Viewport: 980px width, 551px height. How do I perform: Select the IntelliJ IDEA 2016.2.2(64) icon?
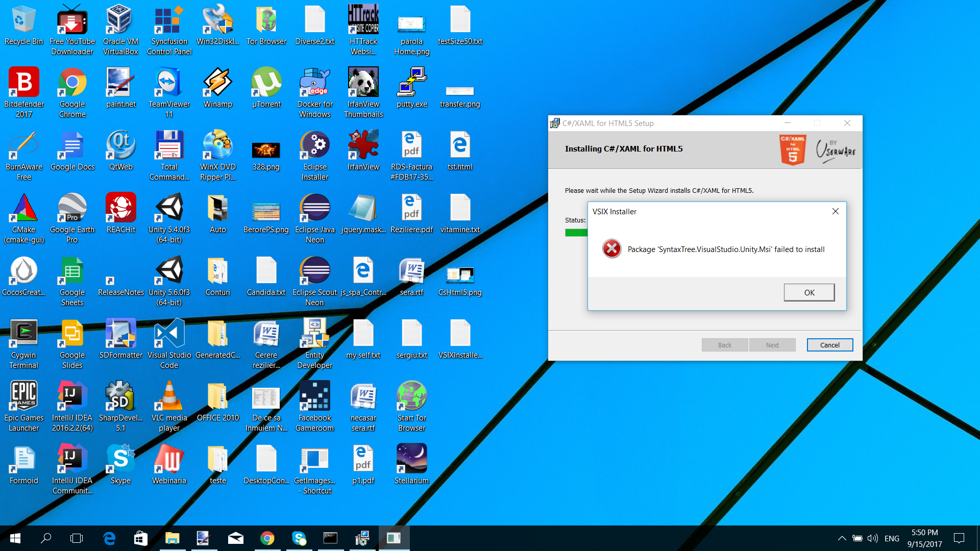click(x=72, y=407)
